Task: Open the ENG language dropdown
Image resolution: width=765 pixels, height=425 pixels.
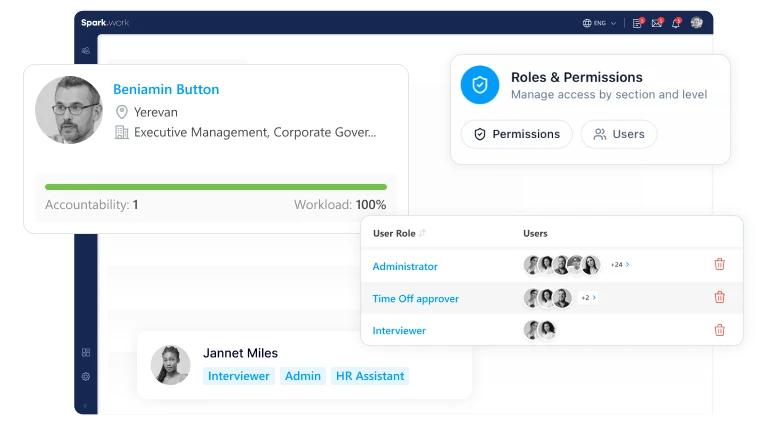Action: [x=599, y=23]
